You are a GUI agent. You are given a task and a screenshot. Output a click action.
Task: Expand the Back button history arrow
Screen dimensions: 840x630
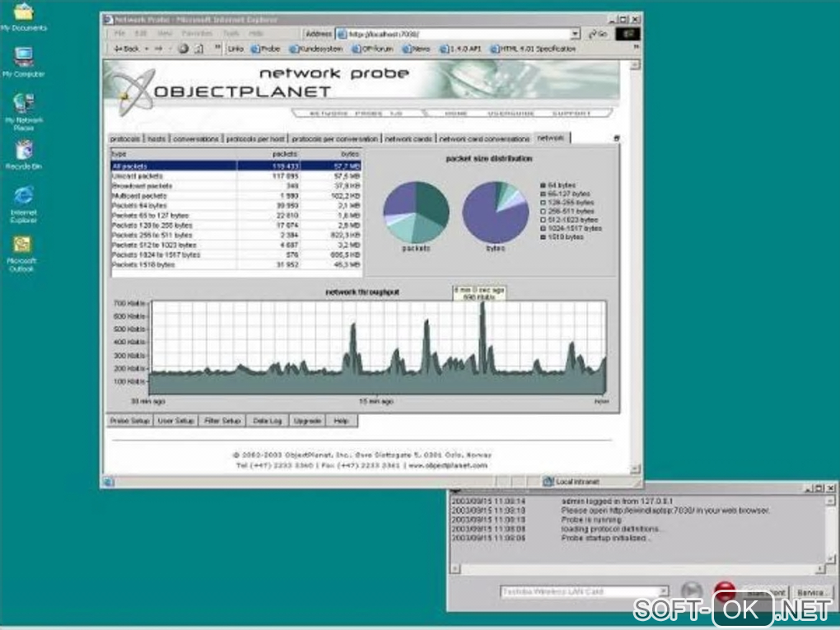coord(147,49)
